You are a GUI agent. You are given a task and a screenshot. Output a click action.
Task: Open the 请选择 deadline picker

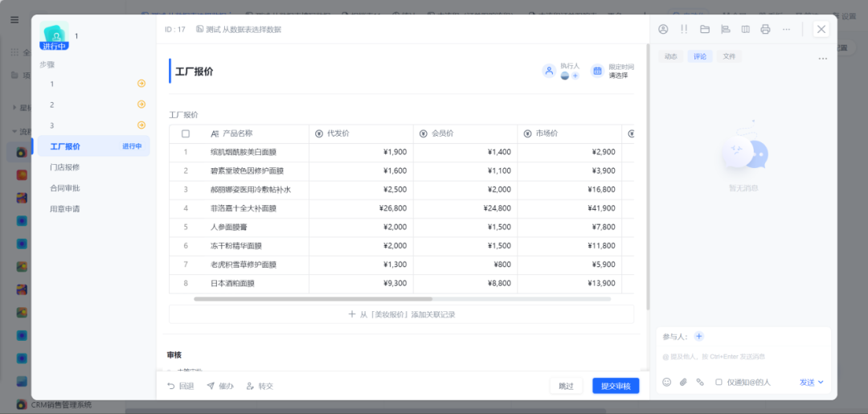coord(618,76)
